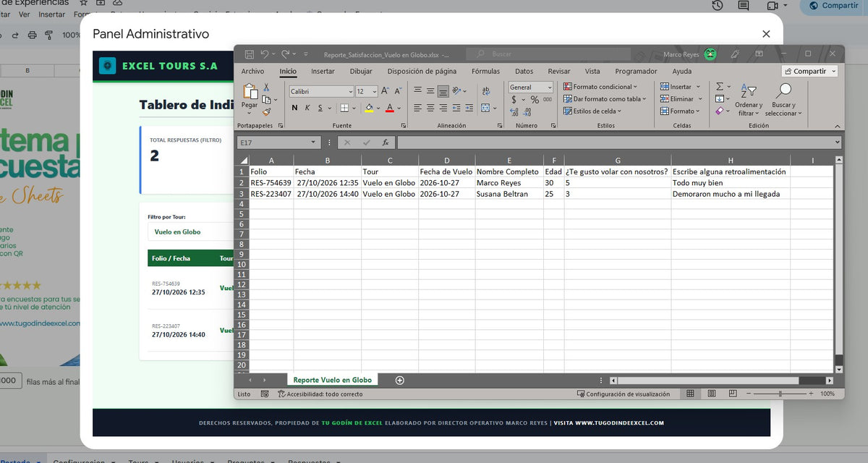The image size is (868, 463).
Task: Open version history clock icon in Google Sheets
Action: 717,5
